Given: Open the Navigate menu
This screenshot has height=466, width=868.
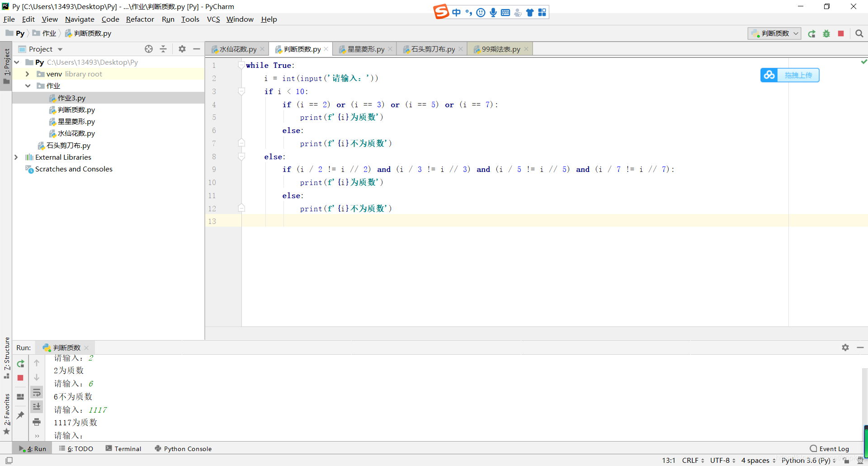Looking at the screenshot, I should (80, 19).
